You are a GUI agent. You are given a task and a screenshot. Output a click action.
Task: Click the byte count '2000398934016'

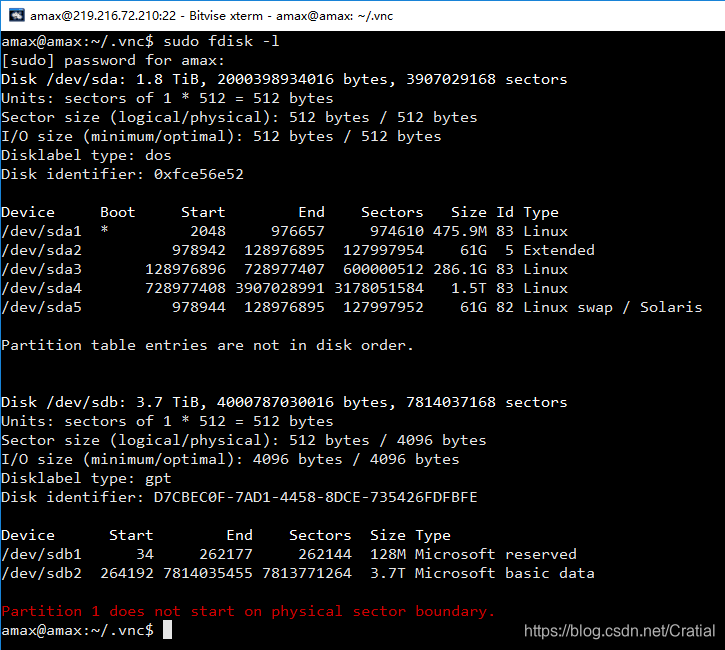point(275,80)
